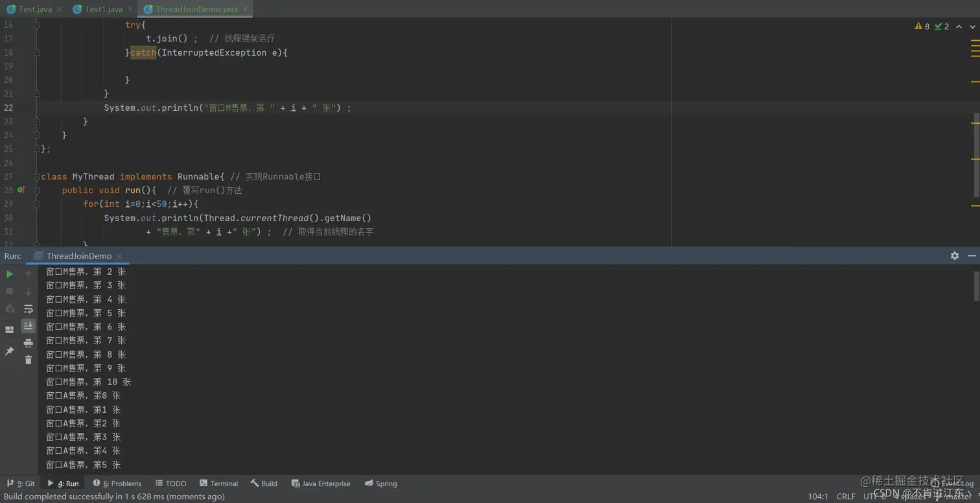Image resolution: width=980 pixels, height=503 pixels.
Task: Collapse the code fold at line 16
Action: pyautogui.click(x=36, y=25)
